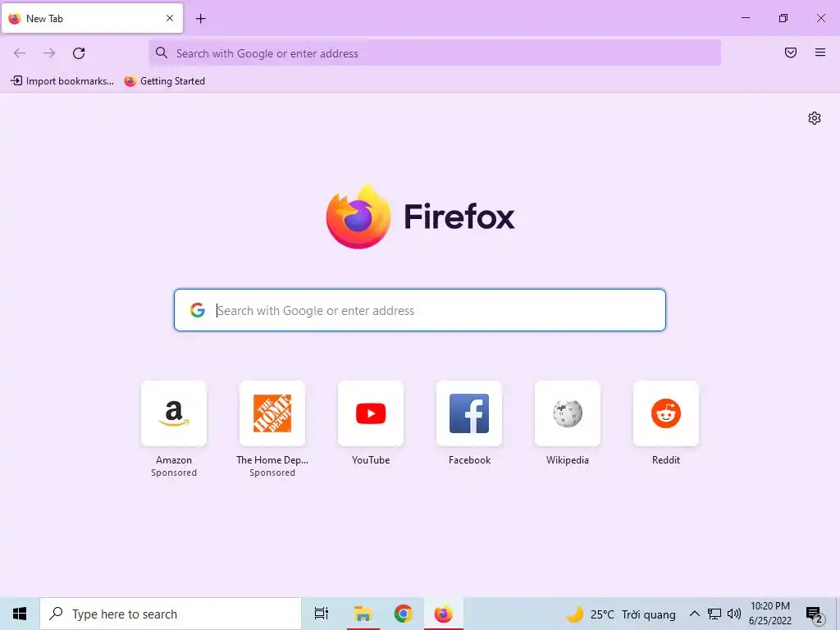Close the Firefox window
840x630 pixels.
[x=820, y=18]
